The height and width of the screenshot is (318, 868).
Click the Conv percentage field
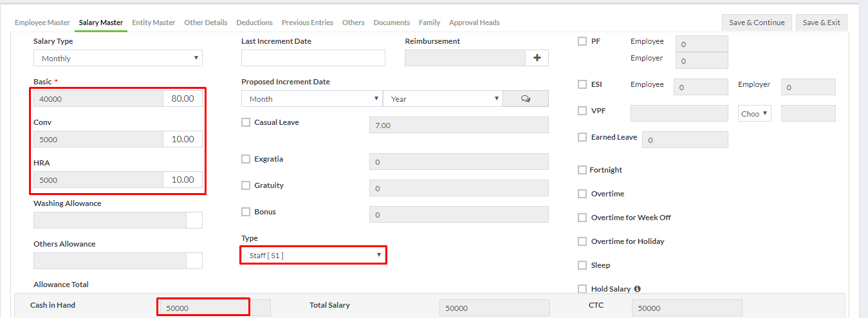pos(183,139)
